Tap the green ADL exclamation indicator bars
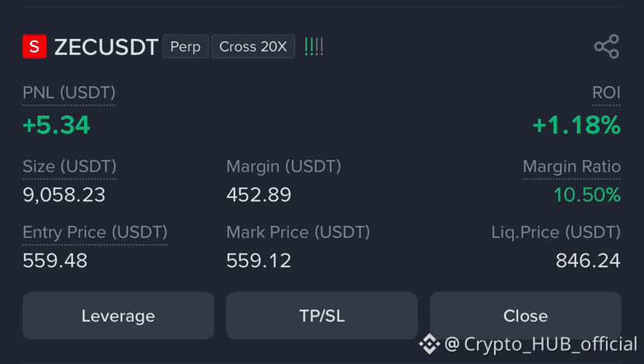 tap(314, 47)
